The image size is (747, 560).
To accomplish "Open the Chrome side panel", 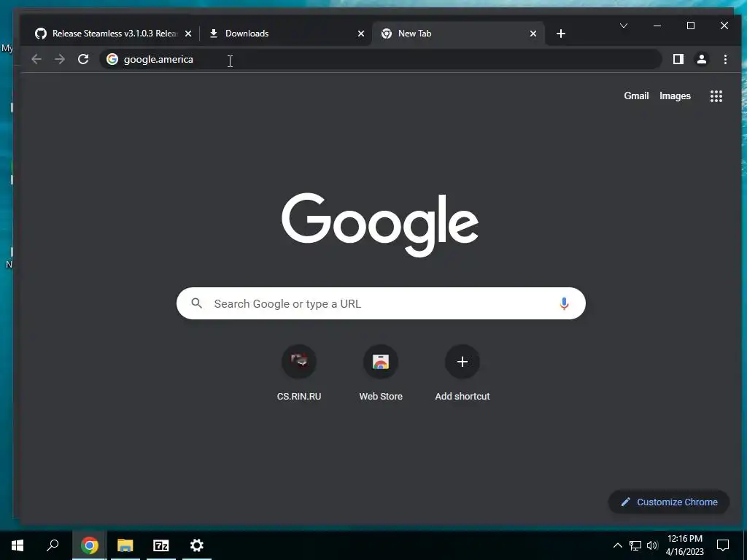I will 678,59.
